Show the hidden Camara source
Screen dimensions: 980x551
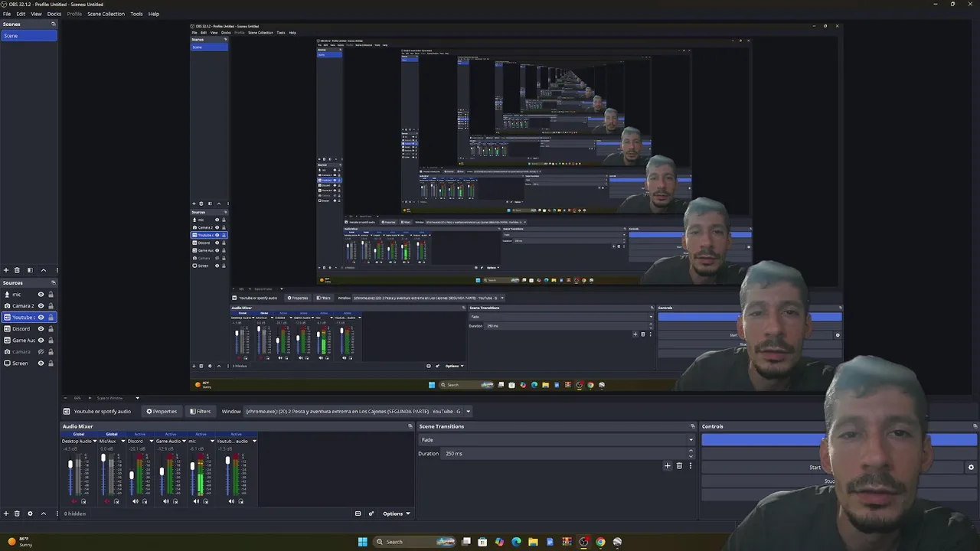[x=41, y=352]
